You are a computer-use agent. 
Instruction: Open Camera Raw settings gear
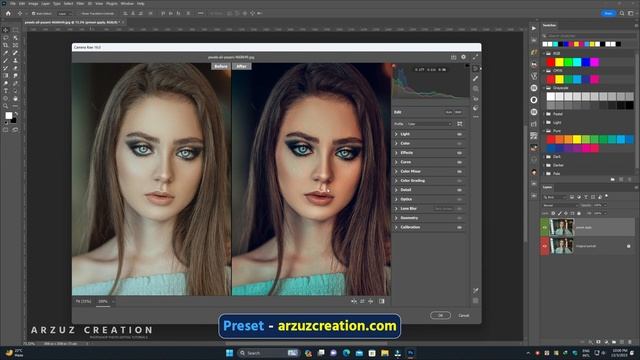[x=463, y=57]
